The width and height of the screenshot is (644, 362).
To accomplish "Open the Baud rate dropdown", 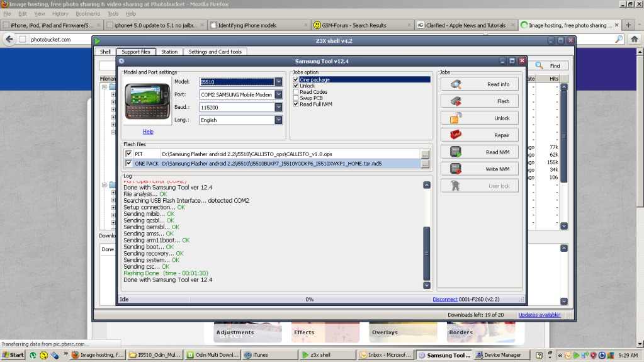I will point(278,107).
